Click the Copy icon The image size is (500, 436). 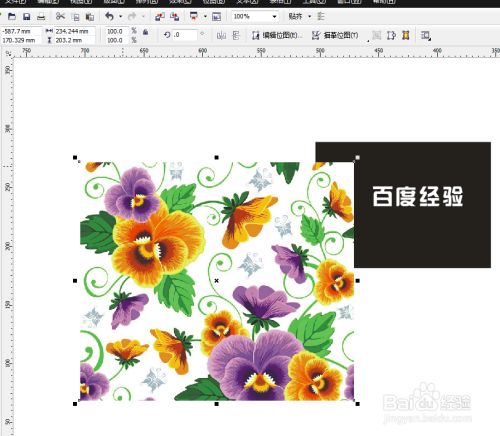click(x=76, y=17)
